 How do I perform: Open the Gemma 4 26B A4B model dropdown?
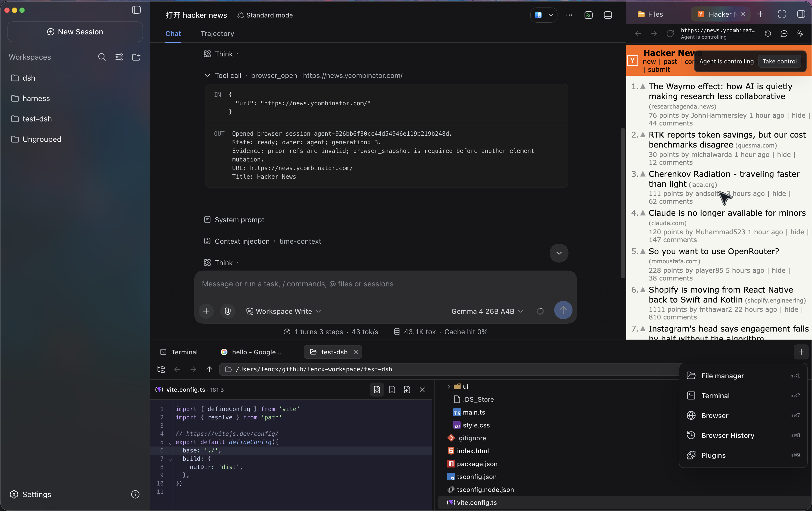487,311
